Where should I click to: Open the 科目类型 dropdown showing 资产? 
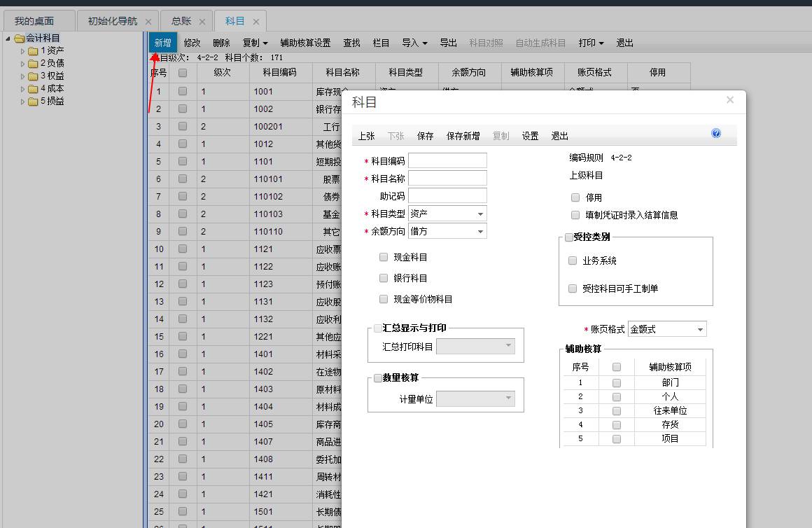click(480, 214)
